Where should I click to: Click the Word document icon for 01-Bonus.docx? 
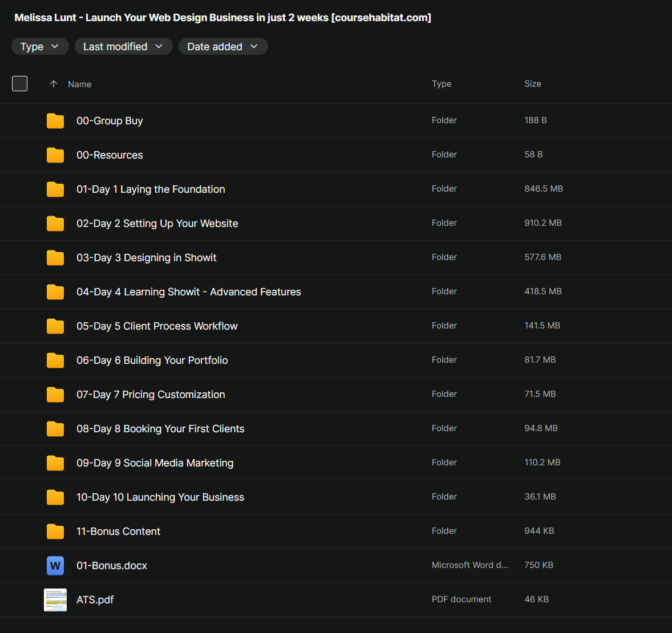[55, 566]
